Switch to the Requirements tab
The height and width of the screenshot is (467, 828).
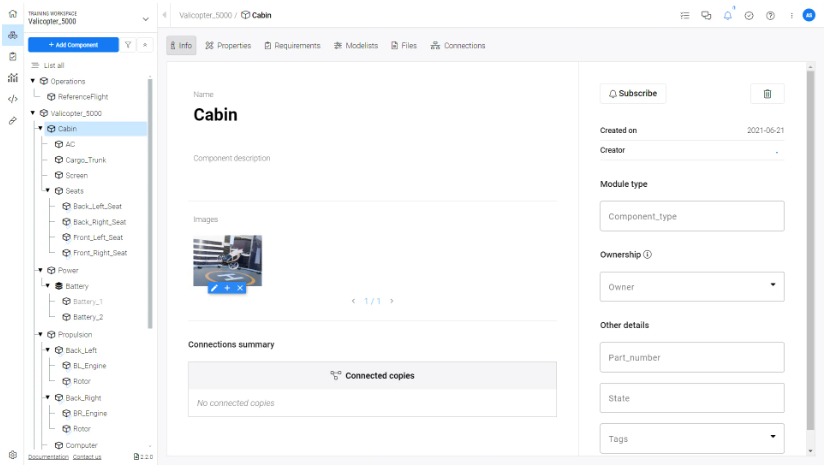(x=293, y=45)
